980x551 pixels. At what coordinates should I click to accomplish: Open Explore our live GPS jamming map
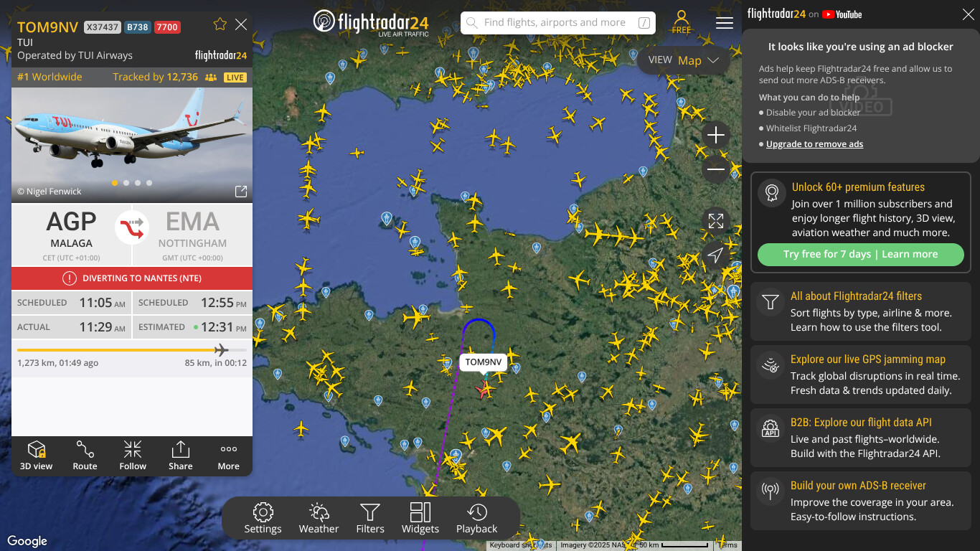point(861,375)
